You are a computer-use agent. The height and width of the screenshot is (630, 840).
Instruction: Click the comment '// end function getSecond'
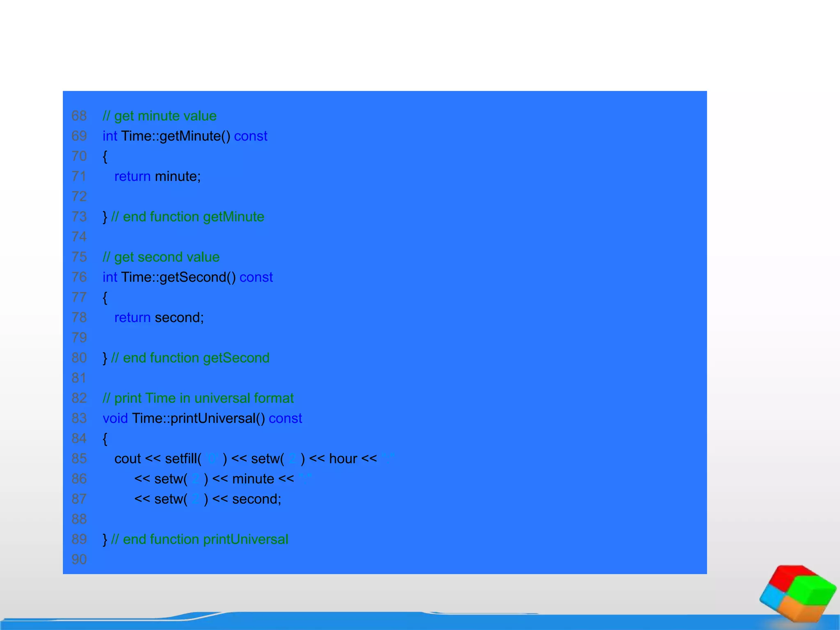tap(190, 358)
